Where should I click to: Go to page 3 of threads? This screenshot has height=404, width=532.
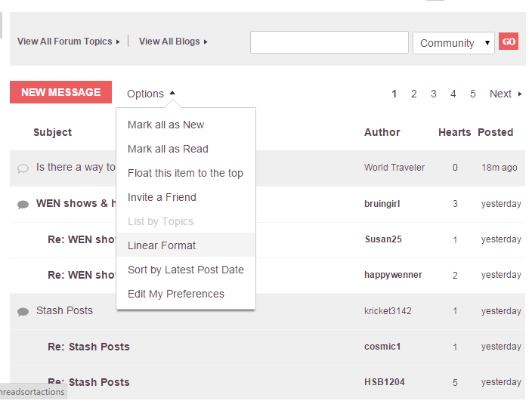434,94
